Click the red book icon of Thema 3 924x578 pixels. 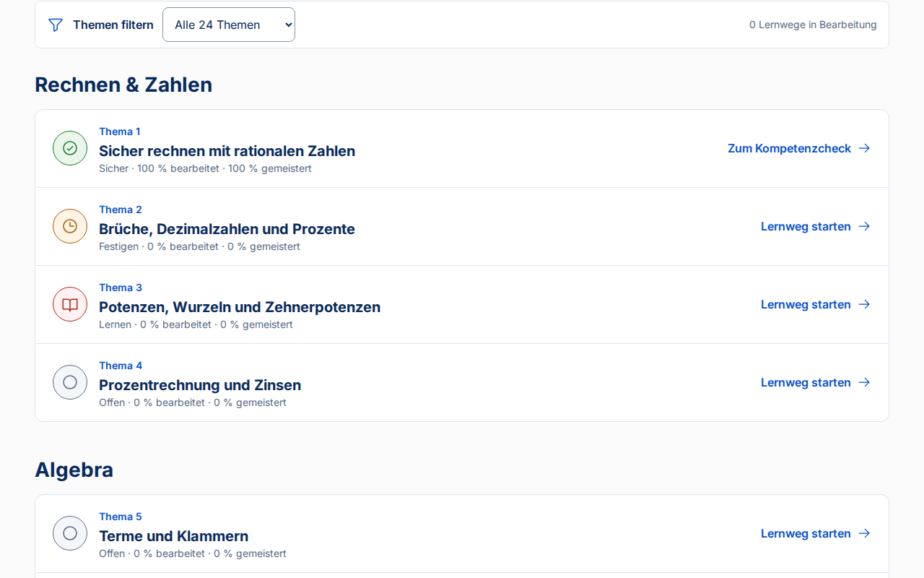70,304
